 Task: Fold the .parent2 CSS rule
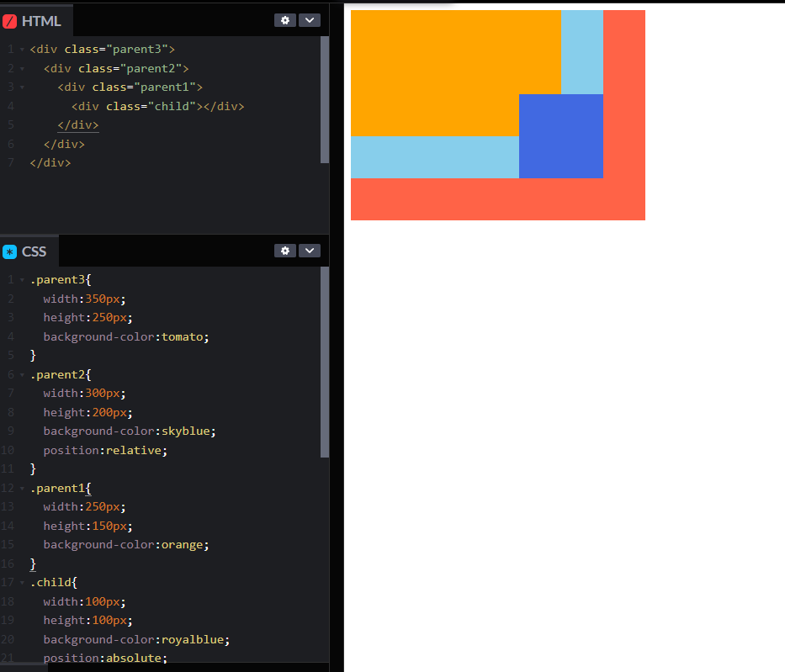(x=22, y=375)
